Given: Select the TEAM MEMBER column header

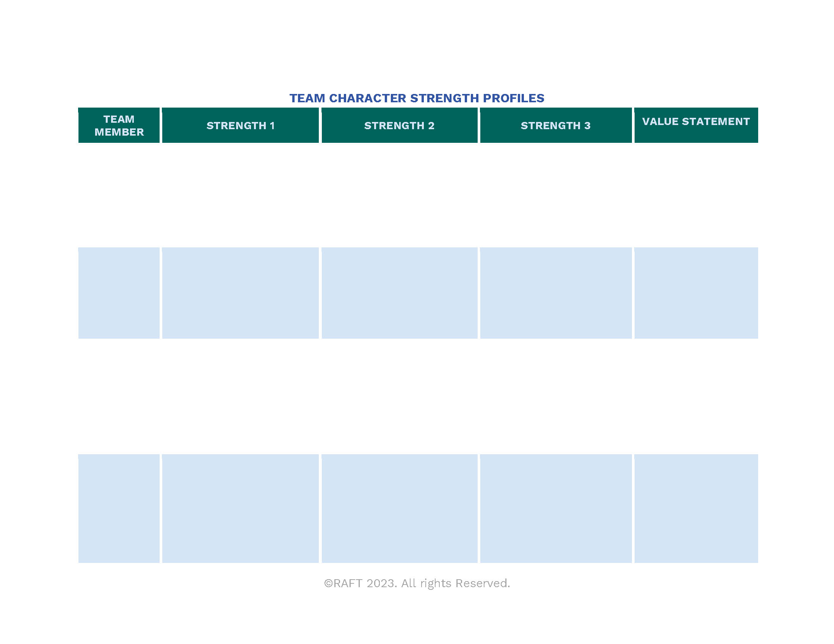Looking at the screenshot, I should click(119, 125).
